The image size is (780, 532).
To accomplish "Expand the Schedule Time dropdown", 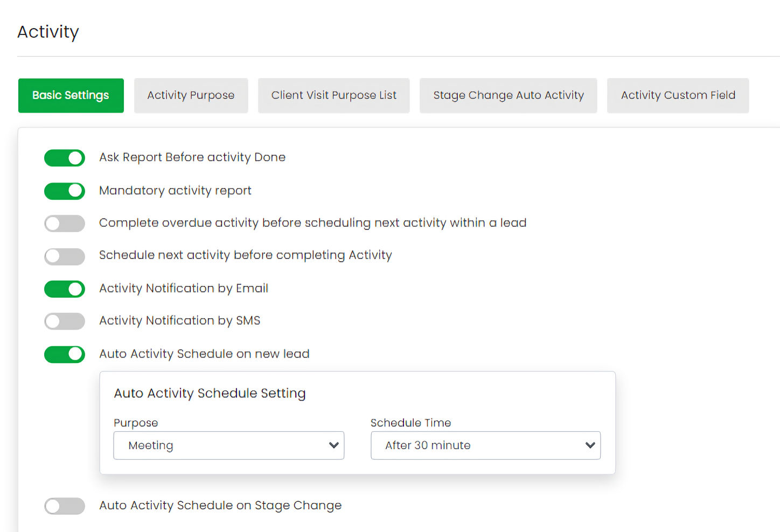I will (485, 445).
